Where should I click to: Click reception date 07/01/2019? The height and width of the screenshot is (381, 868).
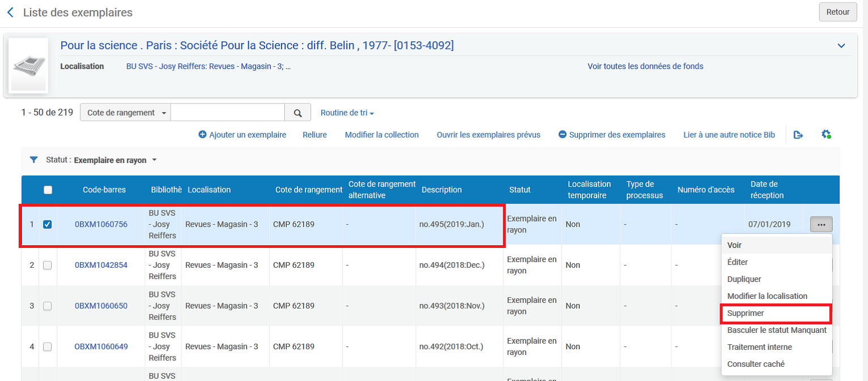pos(769,224)
